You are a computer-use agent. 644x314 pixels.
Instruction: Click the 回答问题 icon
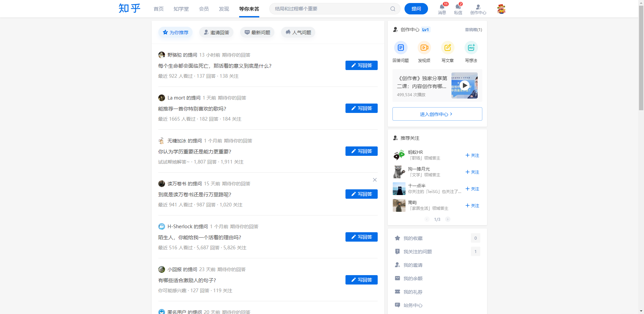(x=401, y=48)
